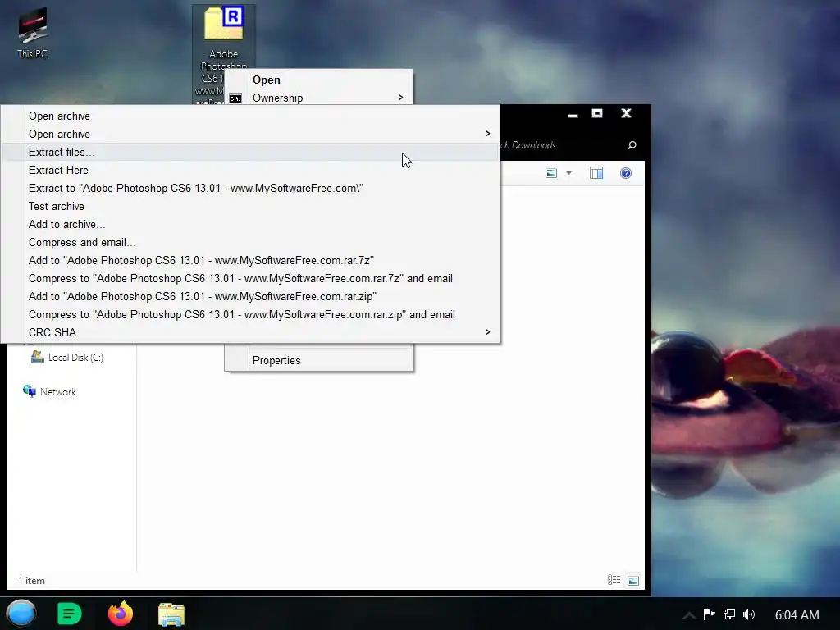Switch to details view icon in status bar

point(614,580)
